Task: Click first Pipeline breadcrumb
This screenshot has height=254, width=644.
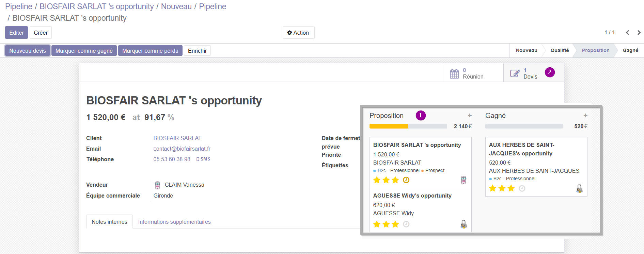Action: [19, 6]
